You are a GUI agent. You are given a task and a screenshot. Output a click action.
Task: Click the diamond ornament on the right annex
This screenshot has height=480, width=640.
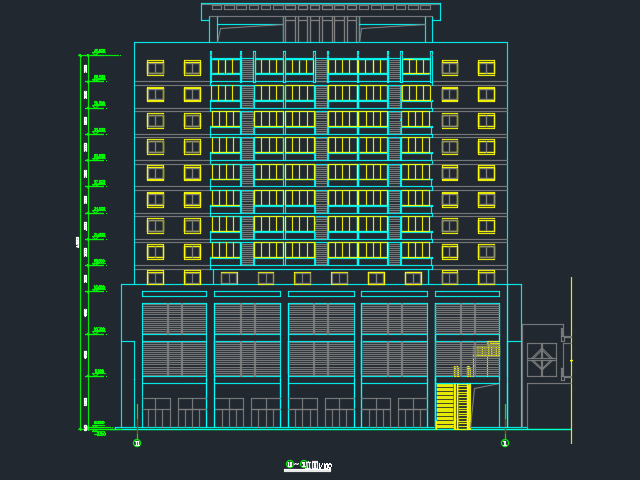542,359
